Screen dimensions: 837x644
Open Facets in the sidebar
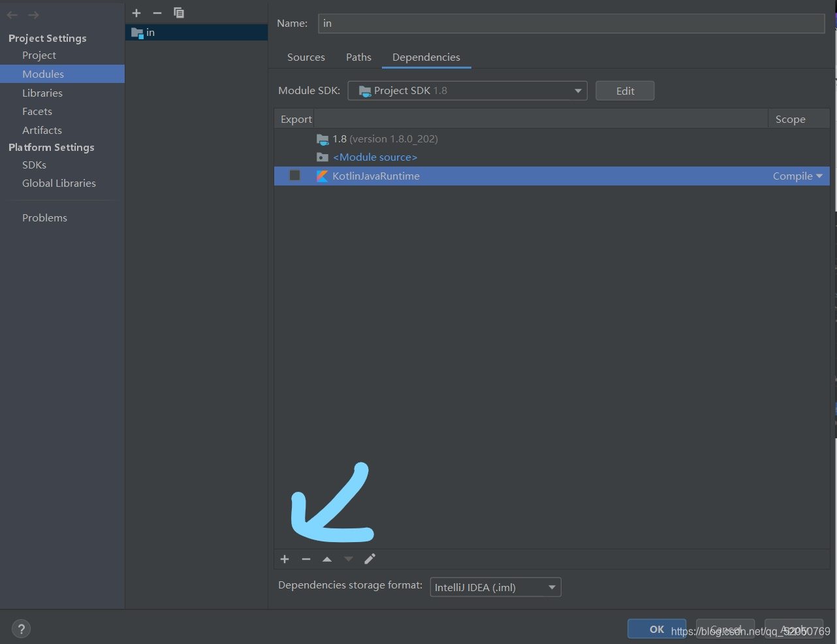pos(37,112)
